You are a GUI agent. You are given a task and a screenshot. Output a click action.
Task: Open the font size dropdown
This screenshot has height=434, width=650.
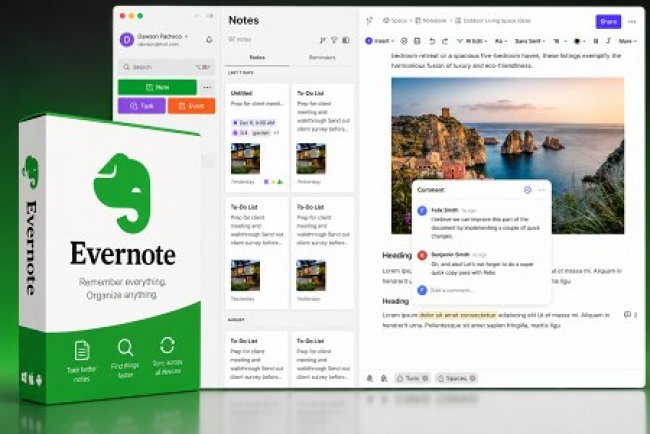[560, 41]
